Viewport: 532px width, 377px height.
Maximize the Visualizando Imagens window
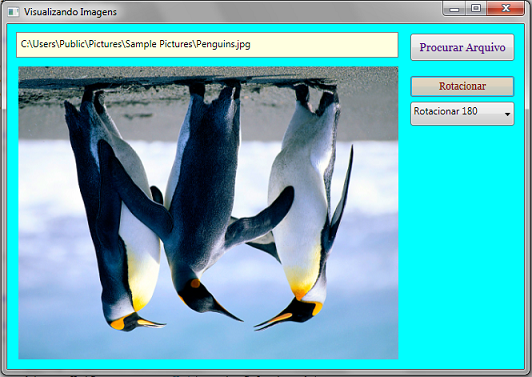[476, 8]
